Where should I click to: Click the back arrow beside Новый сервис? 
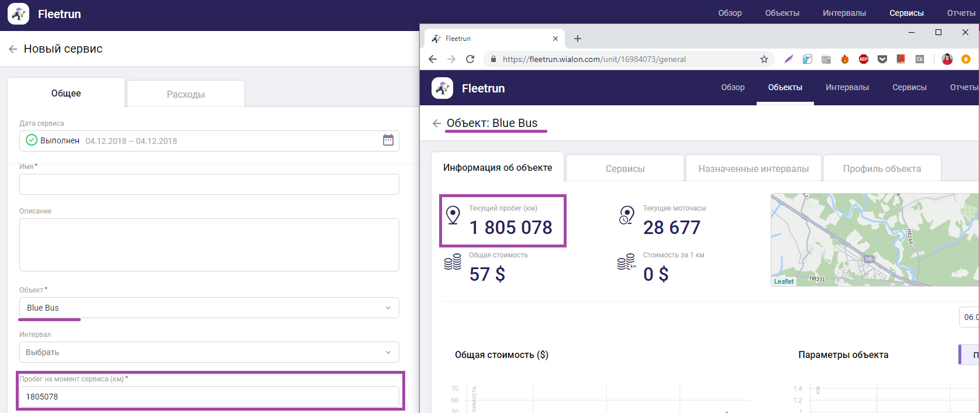point(13,49)
